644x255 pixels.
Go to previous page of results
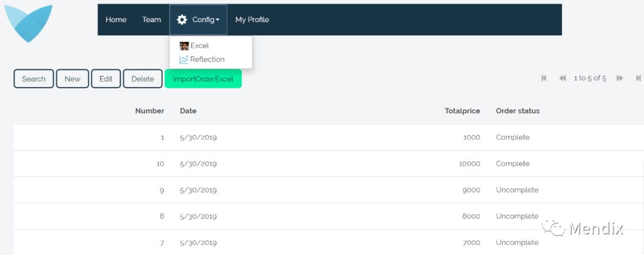pyautogui.click(x=563, y=78)
